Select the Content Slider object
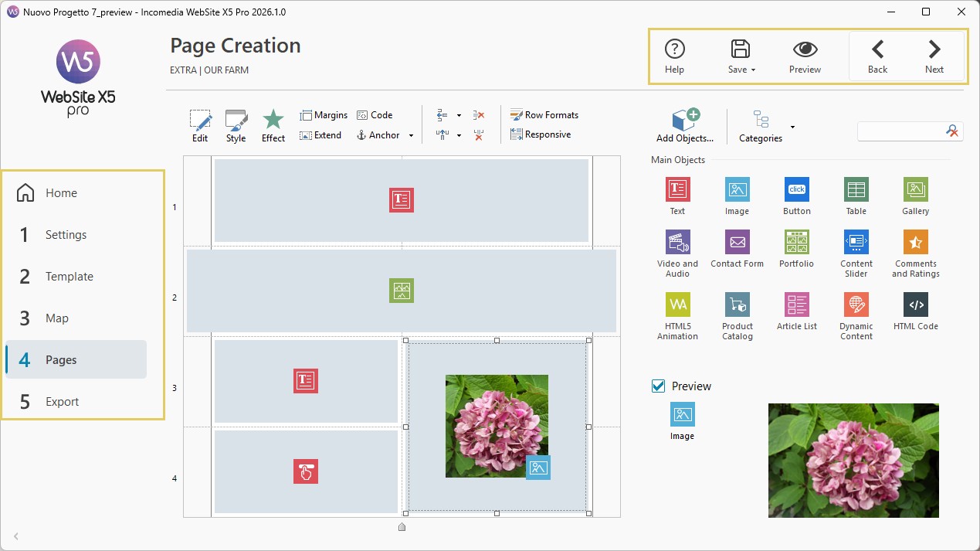 [x=856, y=253]
